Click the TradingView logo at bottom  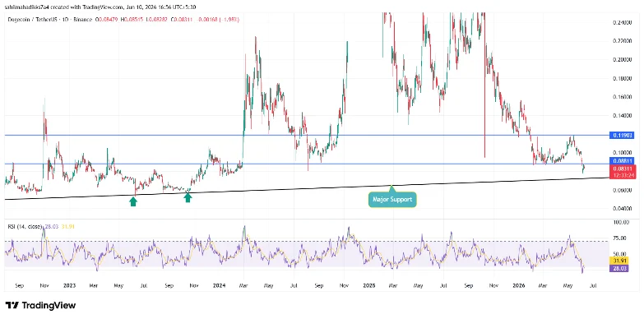pos(40,305)
